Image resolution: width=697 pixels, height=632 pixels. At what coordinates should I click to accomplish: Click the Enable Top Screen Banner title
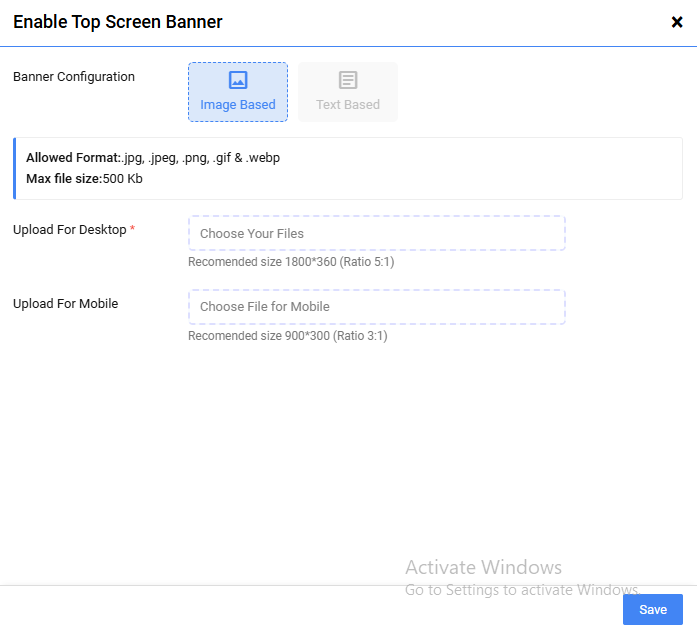tap(118, 22)
